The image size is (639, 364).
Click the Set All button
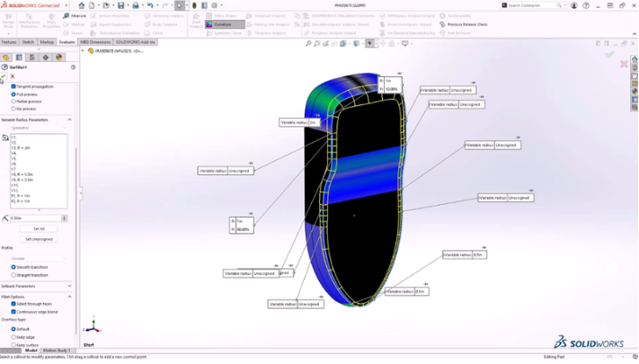(x=39, y=228)
